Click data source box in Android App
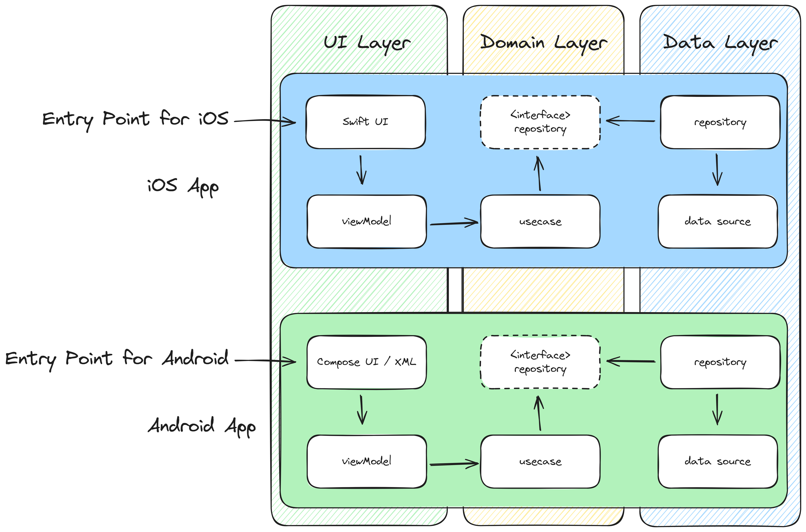 (x=718, y=461)
